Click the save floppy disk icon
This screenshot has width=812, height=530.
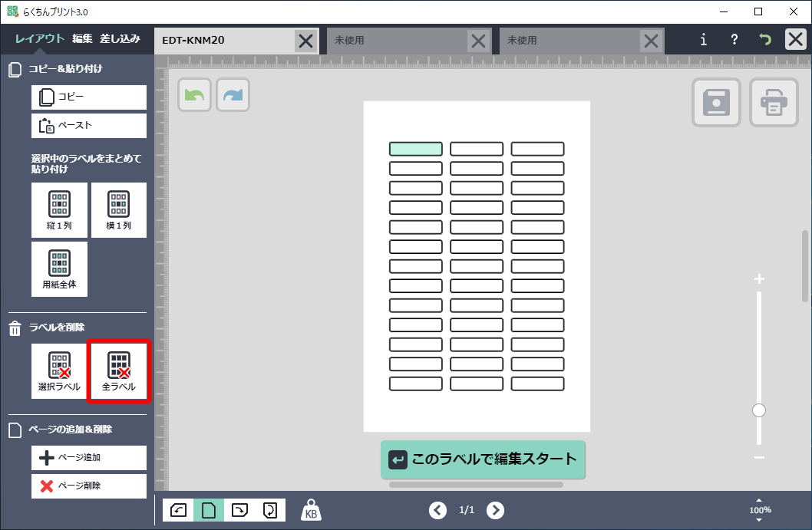point(716,103)
